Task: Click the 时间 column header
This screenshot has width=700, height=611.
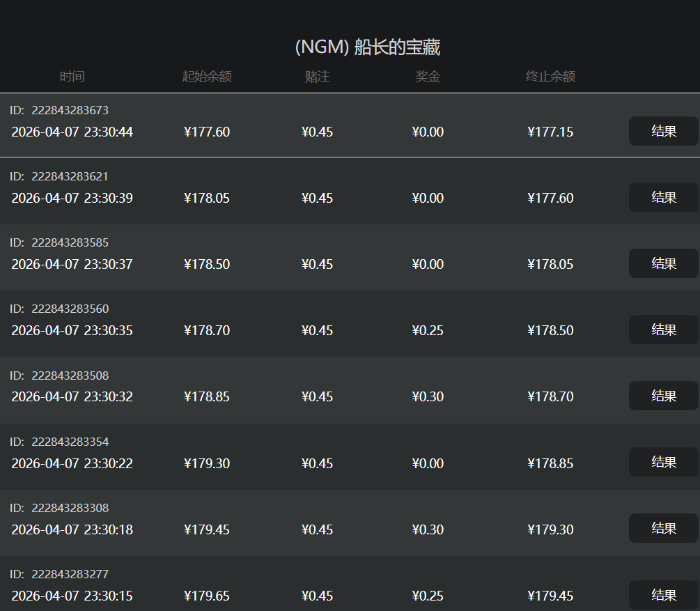Action: tap(72, 77)
